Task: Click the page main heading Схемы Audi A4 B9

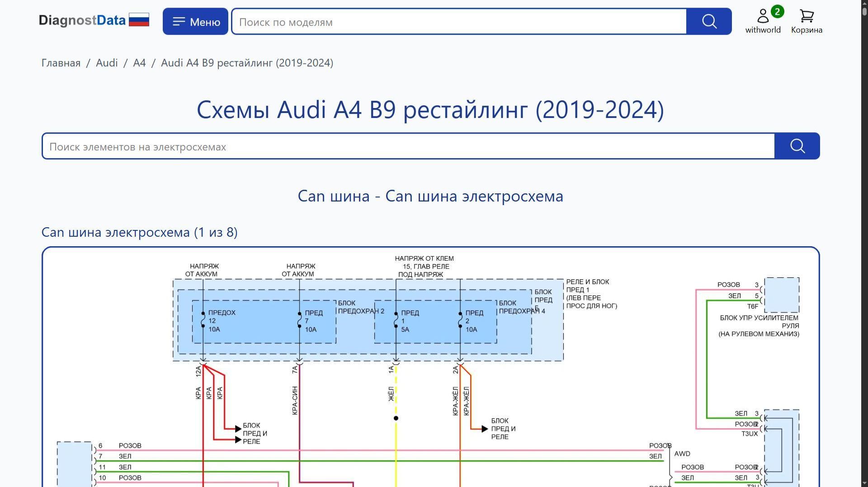Action: click(x=430, y=110)
